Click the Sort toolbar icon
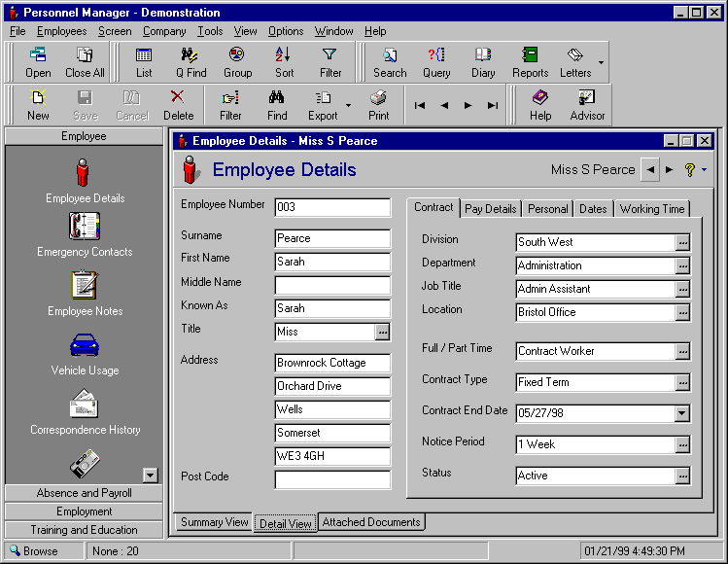Viewport: 728px width, 564px height. pos(284,62)
